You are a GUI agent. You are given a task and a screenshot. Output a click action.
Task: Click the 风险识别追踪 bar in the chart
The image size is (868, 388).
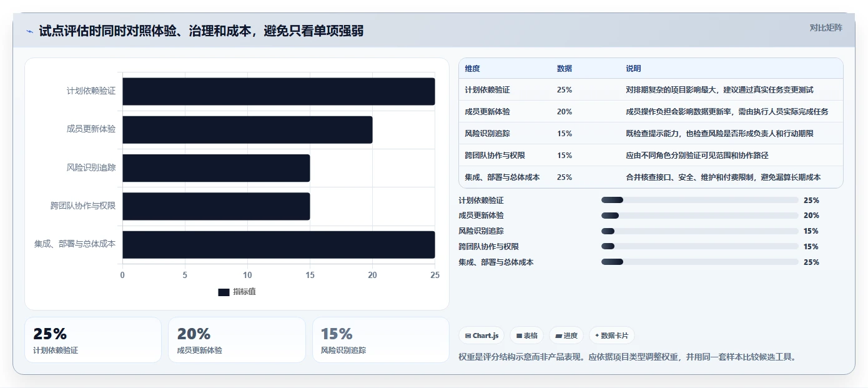click(x=216, y=168)
